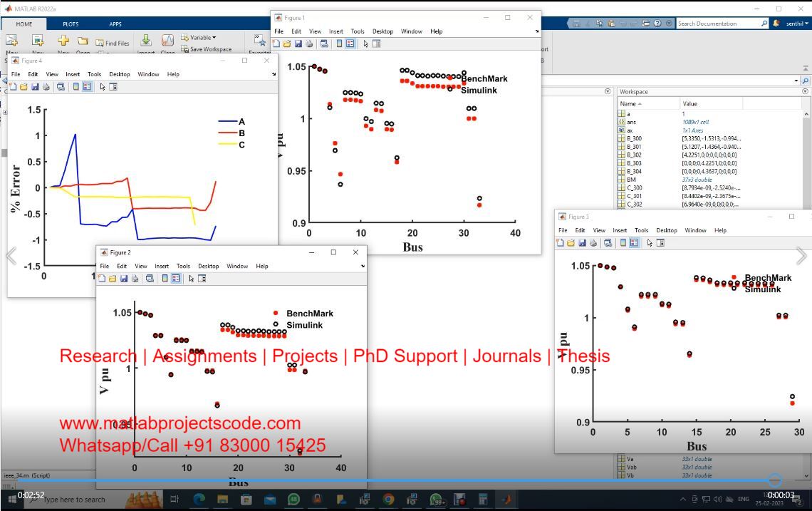
Task: Toggle Insert Legend in Figure 1 toolbar
Action: tap(350, 44)
